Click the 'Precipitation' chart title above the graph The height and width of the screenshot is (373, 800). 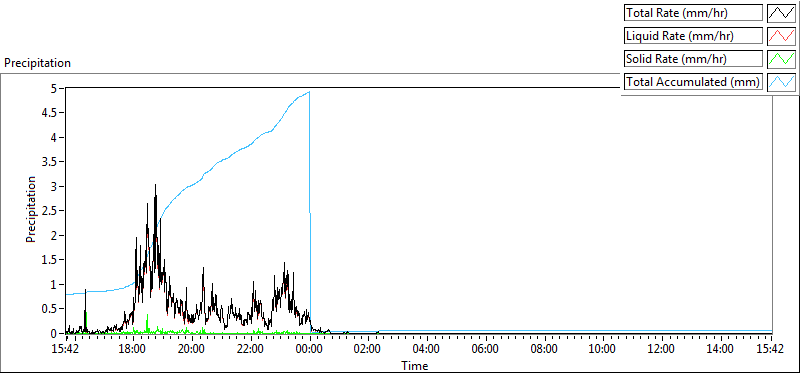(x=37, y=63)
